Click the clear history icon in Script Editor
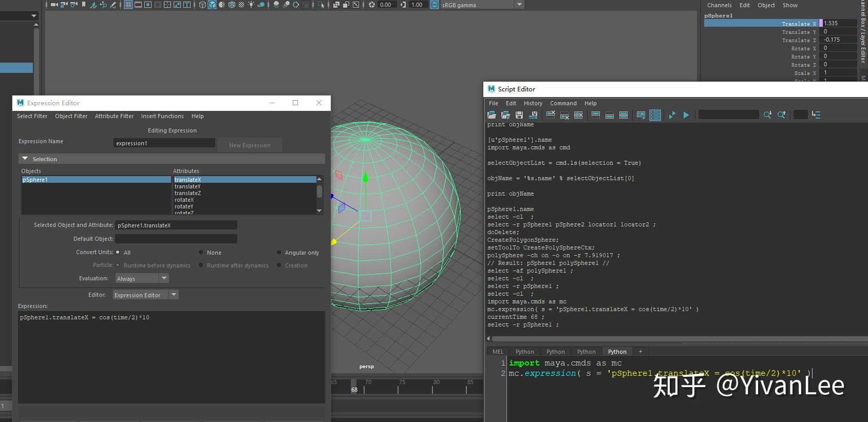The width and height of the screenshot is (868, 422). (551, 115)
